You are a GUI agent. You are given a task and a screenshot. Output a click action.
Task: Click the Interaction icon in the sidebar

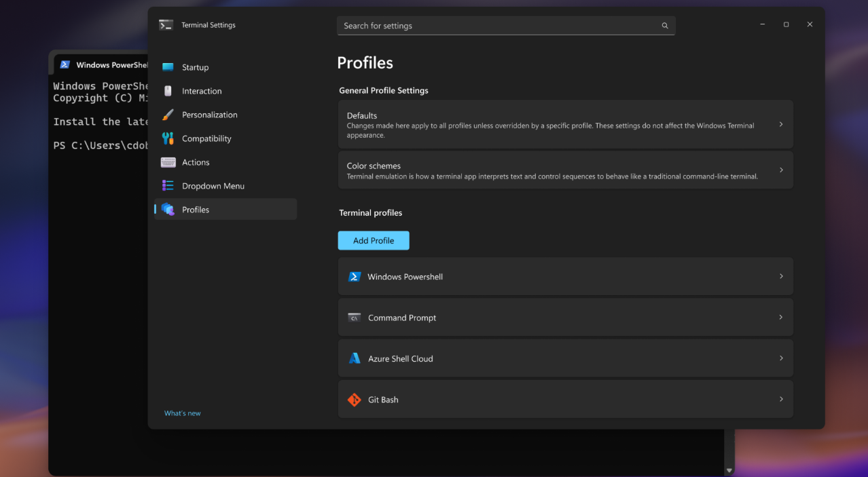coord(167,91)
